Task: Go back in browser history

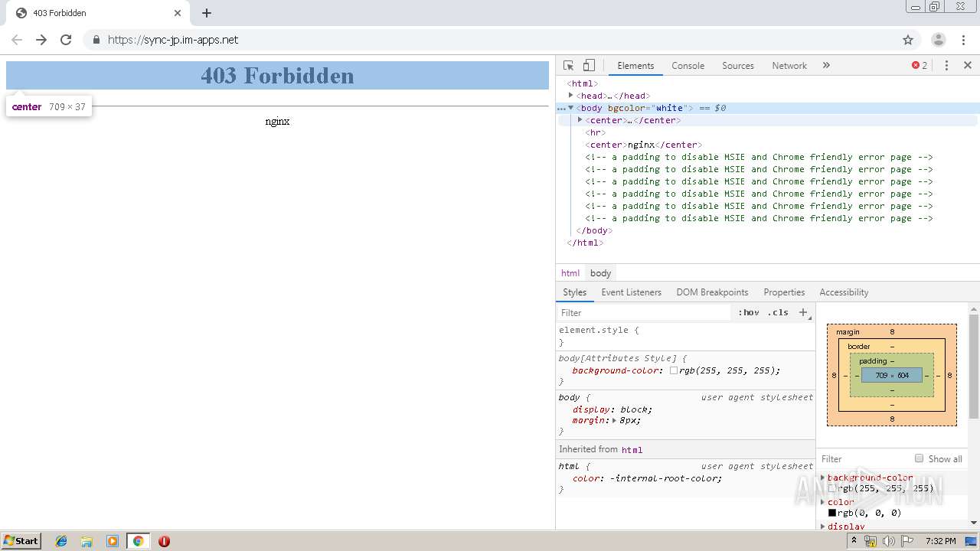Action: click(x=17, y=40)
